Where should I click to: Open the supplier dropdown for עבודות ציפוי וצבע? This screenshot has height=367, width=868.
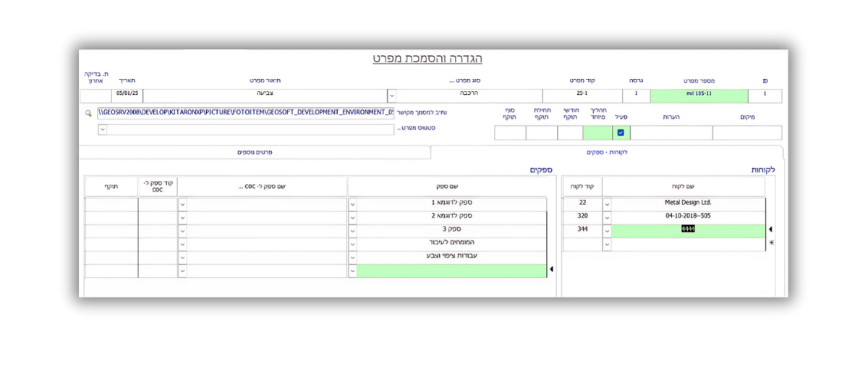352,257
